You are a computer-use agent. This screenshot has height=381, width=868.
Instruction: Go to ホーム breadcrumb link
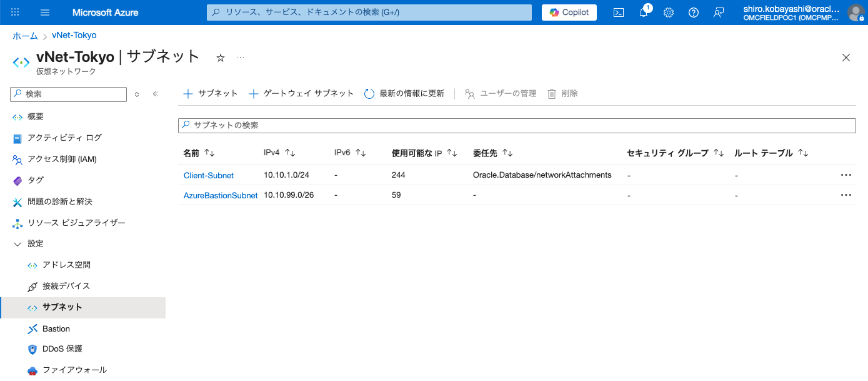25,36
